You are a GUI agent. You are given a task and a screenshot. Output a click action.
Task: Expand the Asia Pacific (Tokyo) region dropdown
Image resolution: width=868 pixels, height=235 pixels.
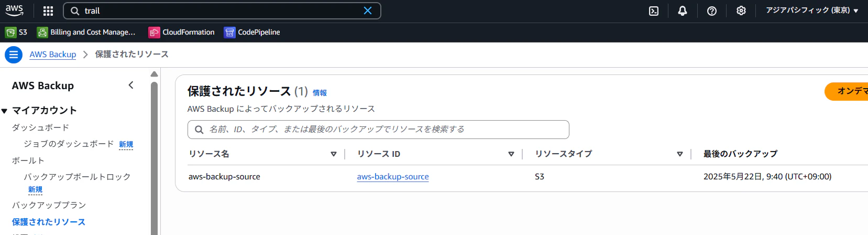(x=812, y=10)
